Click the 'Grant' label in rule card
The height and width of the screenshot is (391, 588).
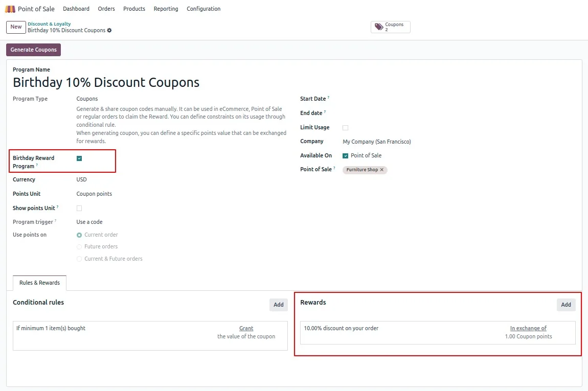tap(246, 329)
